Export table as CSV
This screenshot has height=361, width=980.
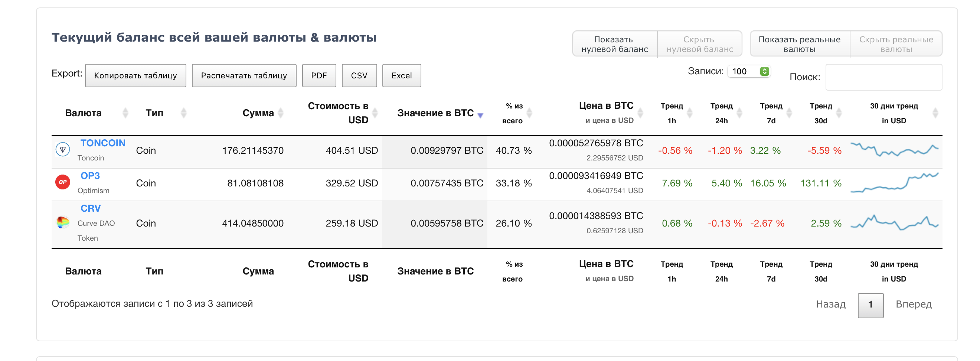click(x=359, y=75)
